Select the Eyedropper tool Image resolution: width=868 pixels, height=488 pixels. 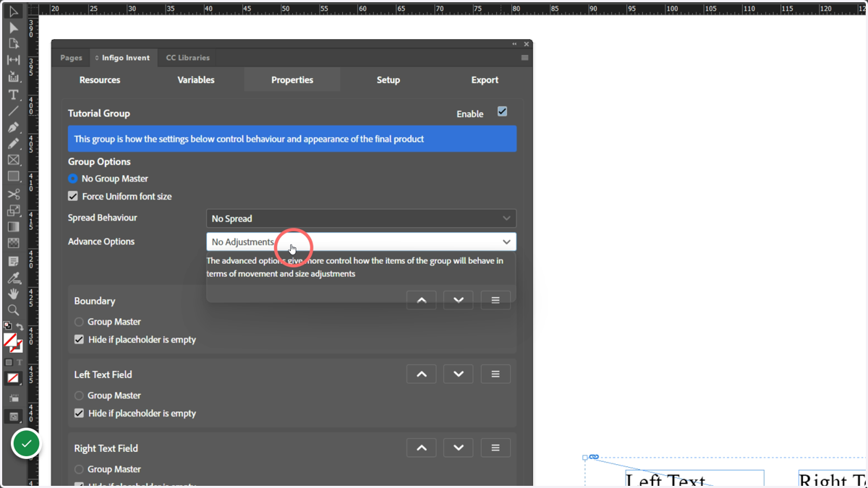[13, 278]
